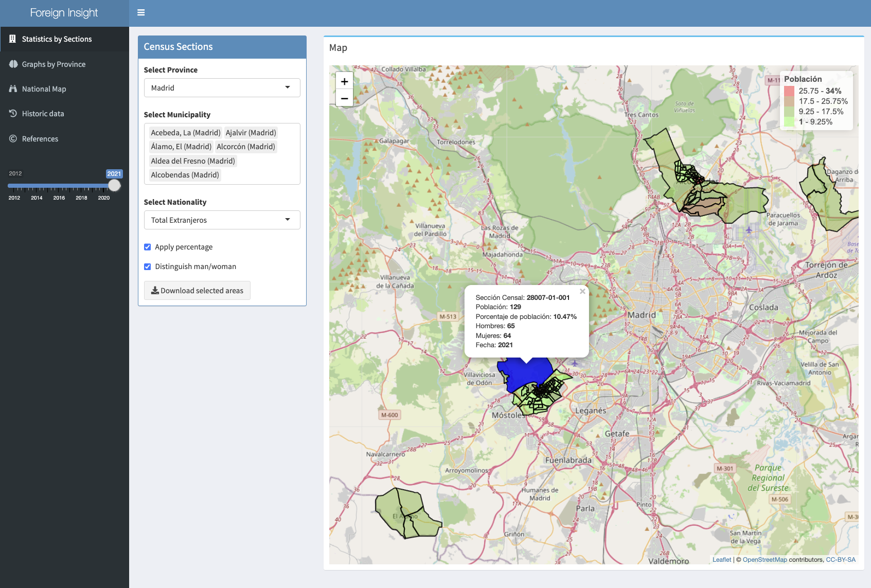
Task: Click the Mujeres: 64 popup line
Action: [493, 336]
